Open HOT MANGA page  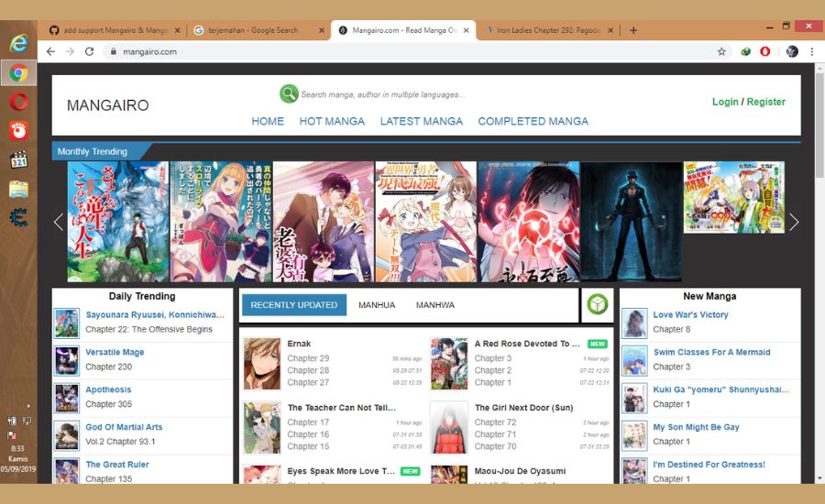[x=332, y=121]
